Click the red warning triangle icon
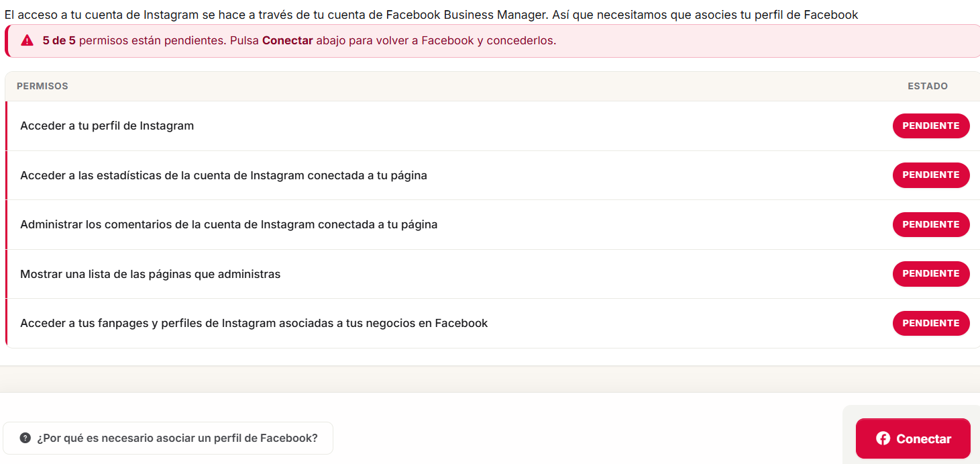980x464 pixels. click(27, 40)
